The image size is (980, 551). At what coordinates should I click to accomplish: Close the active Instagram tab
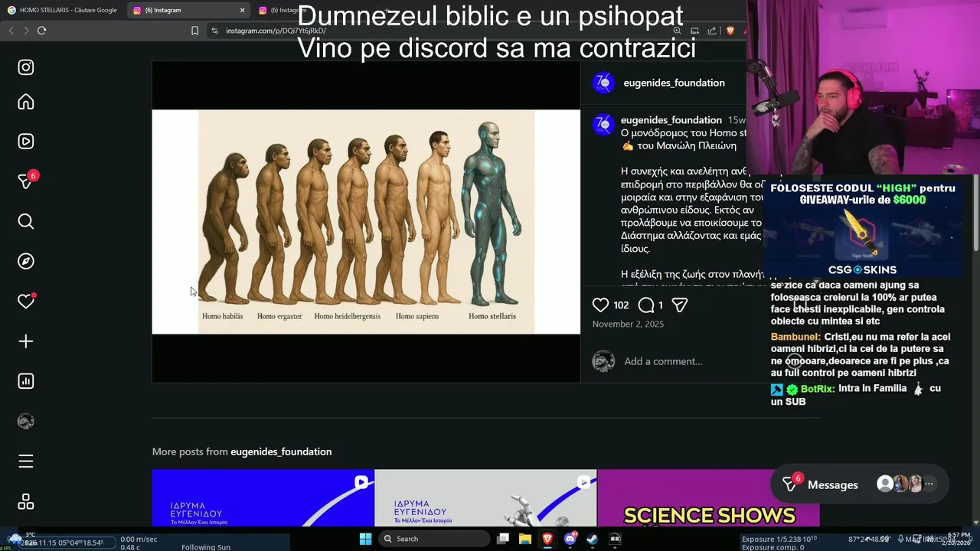pos(242,10)
